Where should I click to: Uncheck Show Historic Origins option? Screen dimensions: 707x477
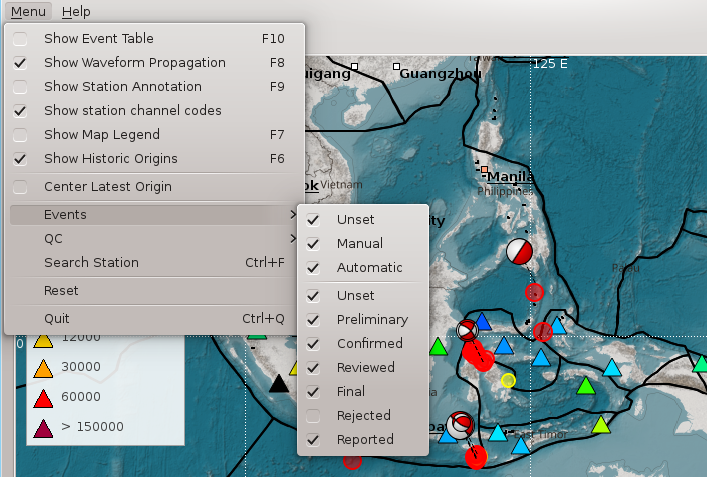[20, 159]
